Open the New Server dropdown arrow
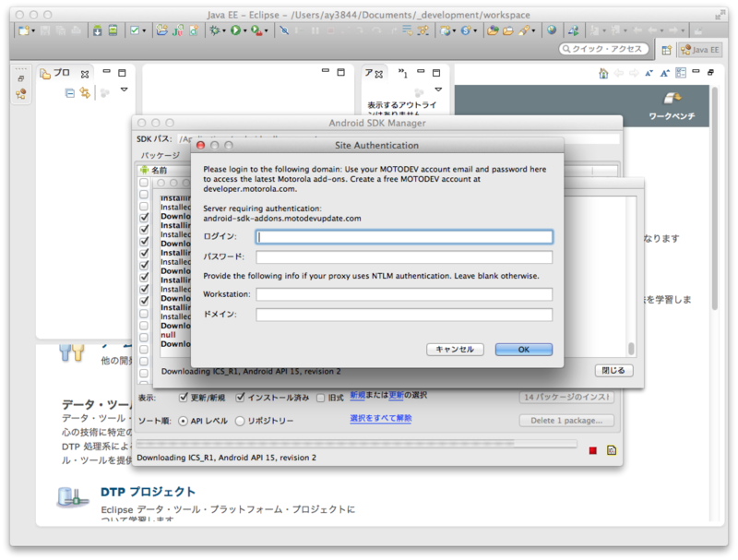 click(x=454, y=31)
